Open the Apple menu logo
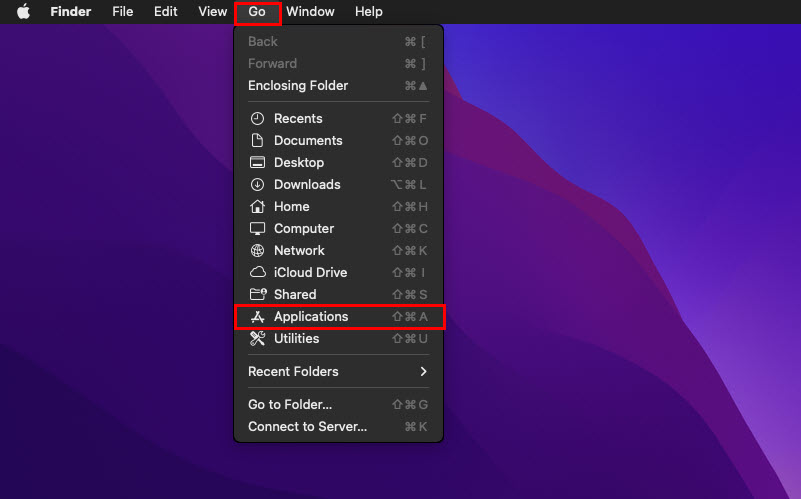 (23, 11)
